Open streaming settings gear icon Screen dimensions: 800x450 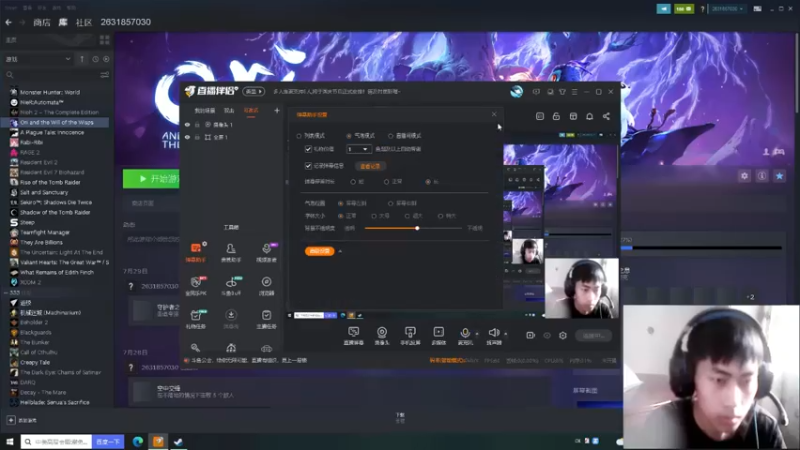tap(563, 335)
